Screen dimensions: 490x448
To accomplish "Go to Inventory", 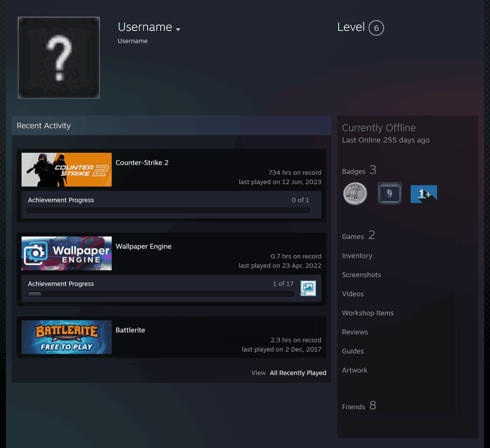I will 357,255.
